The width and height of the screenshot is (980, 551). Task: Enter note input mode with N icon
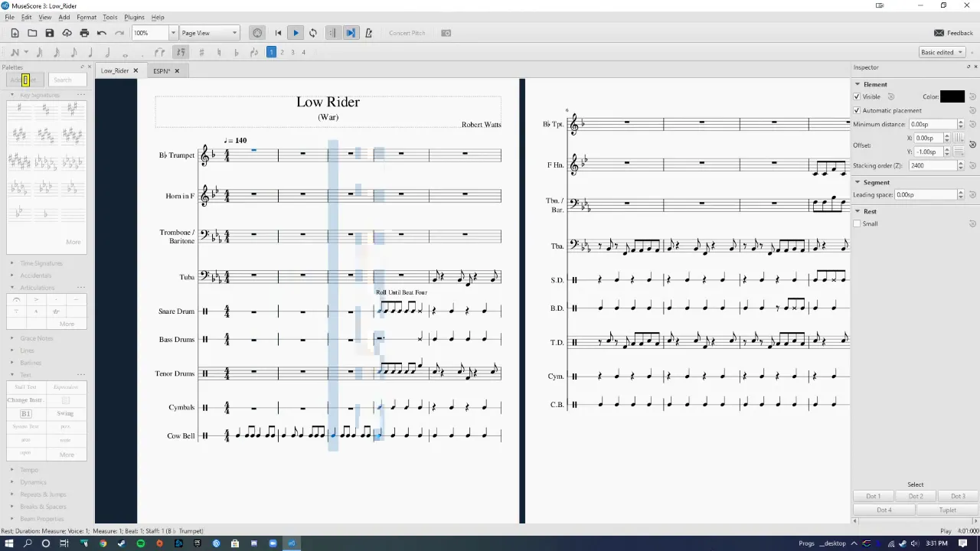click(15, 52)
